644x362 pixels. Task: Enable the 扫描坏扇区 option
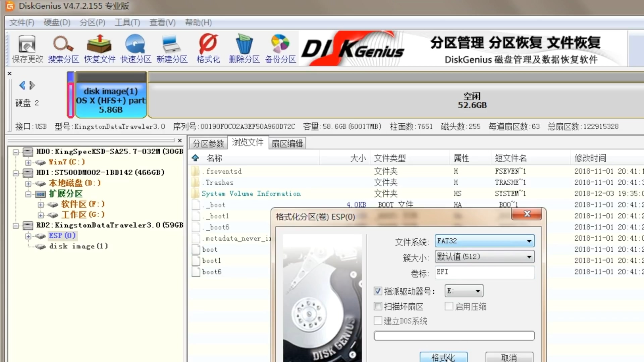click(x=378, y=306)
